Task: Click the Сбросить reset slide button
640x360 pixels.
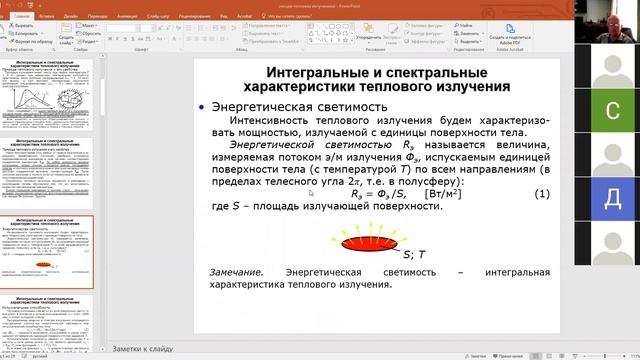Action: coord(89,33)
